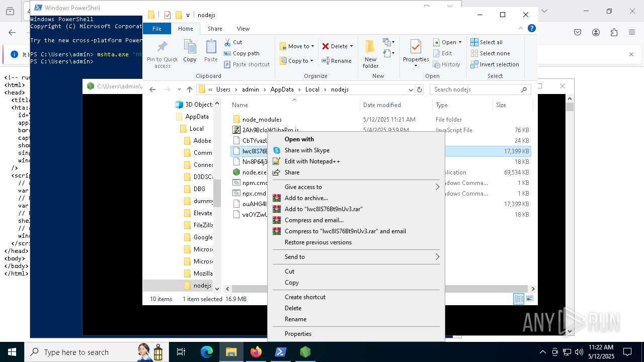Click the Rename ribbon button

[x=337, y=61]
